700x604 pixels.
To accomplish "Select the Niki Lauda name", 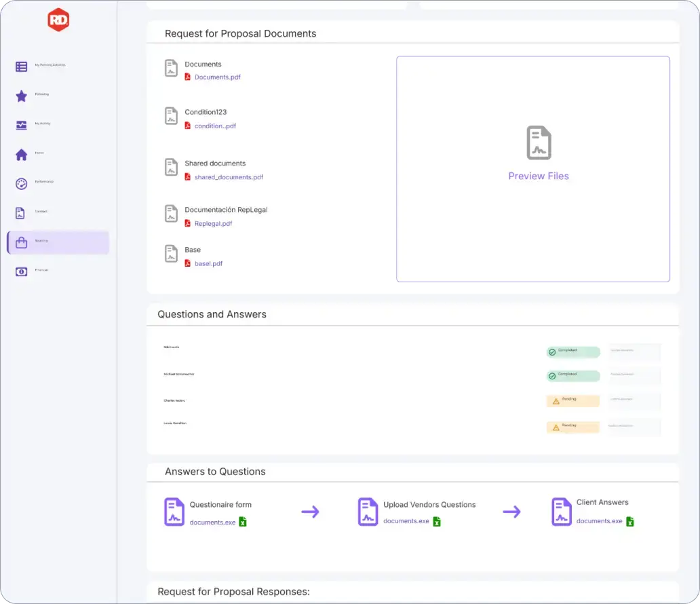I will pos(172,347).
